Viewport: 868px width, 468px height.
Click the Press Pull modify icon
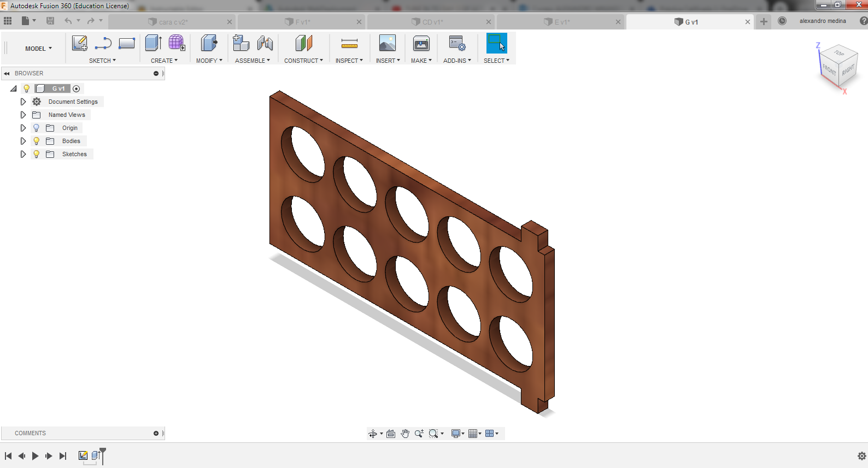209,43
